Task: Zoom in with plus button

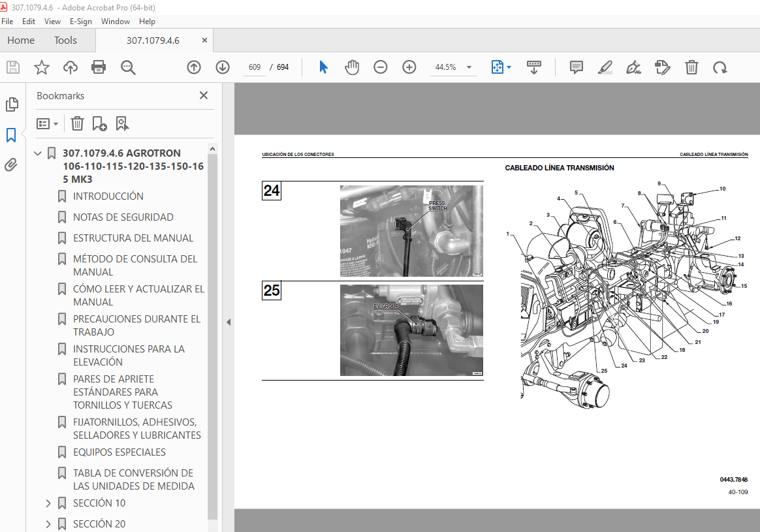Action: click(409, 67)
